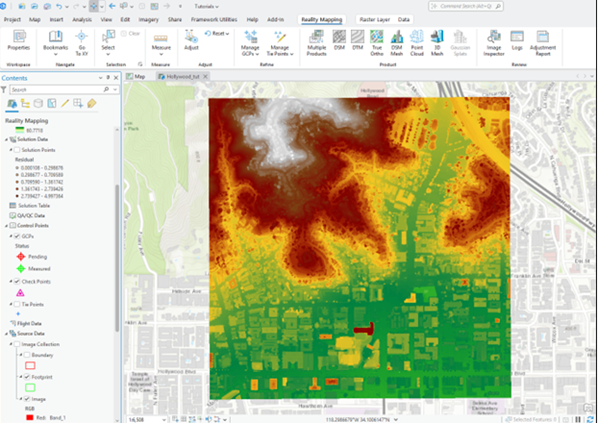Screen dimensions: 598x423
Task: Switch to the Map view tab
Action: (x=136, y=77)
